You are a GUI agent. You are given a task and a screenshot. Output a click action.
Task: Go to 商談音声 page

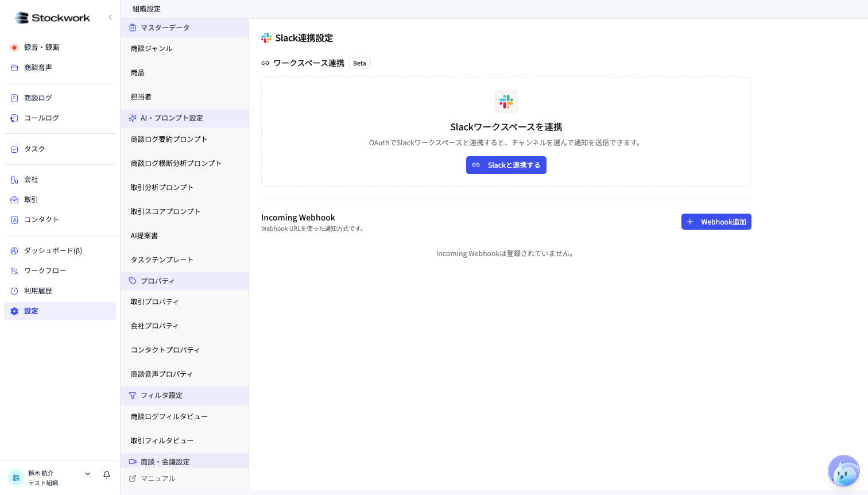(60, 68)
